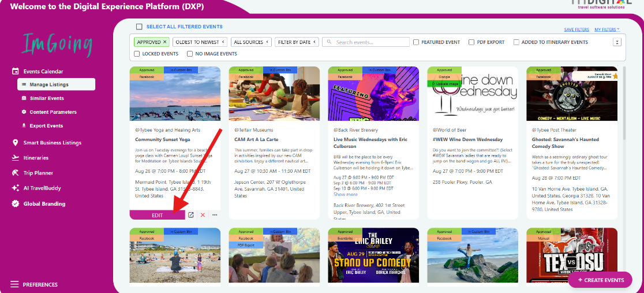The image size is (644, 293).
Task: Delete Community Sunset Yoga with red X
Action: (203, 215)
